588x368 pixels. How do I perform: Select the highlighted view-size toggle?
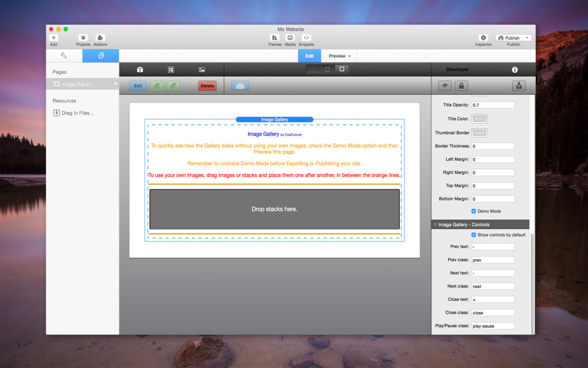pyautogui.click(x=342, y=69)
